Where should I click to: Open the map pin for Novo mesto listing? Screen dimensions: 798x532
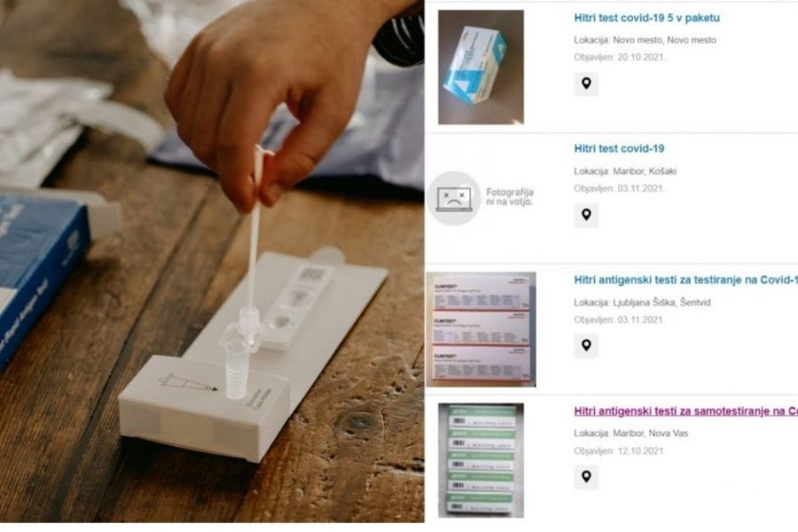coord(586,84)
